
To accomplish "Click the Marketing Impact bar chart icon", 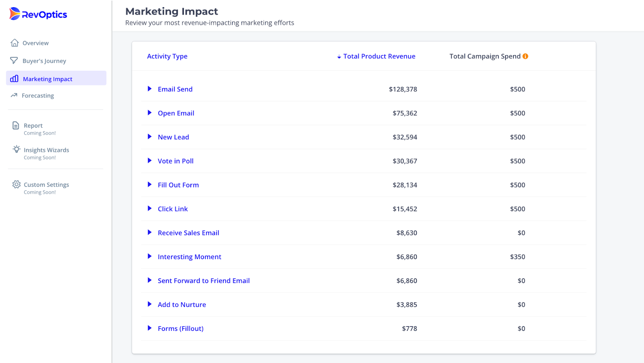I will (14, 78).
